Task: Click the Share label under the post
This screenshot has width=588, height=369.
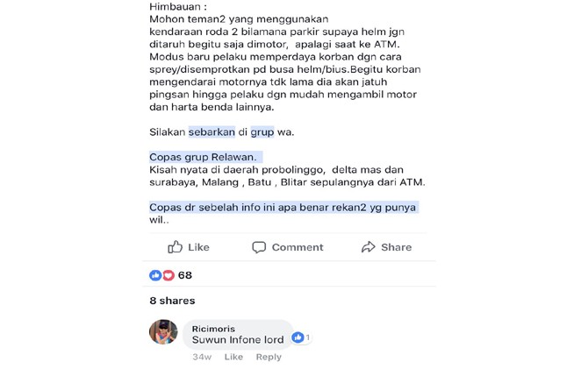Action: (x=397, y=247)
